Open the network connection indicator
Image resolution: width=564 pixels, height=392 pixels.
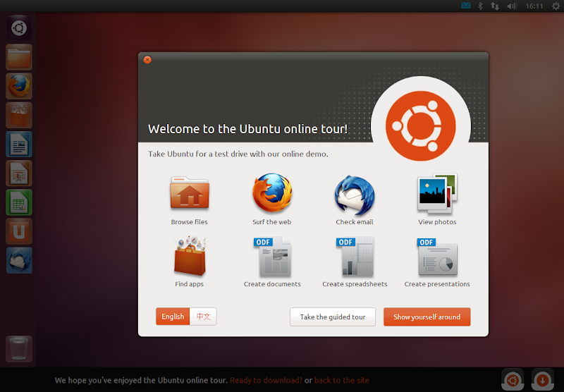pyautogui.click(x=495, y=6)
